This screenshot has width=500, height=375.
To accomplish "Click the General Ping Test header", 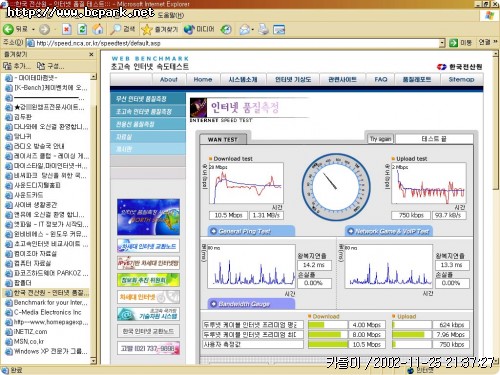I will click(x=252, y=231).
